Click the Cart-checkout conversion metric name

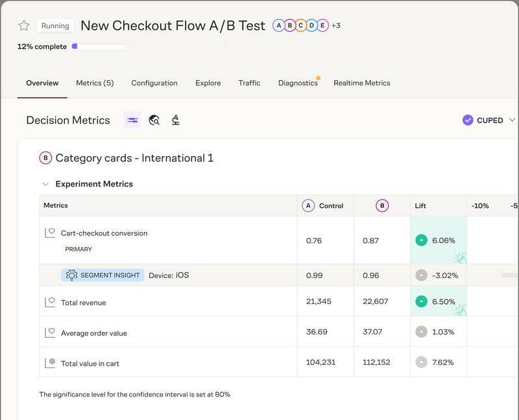point(104,233)
